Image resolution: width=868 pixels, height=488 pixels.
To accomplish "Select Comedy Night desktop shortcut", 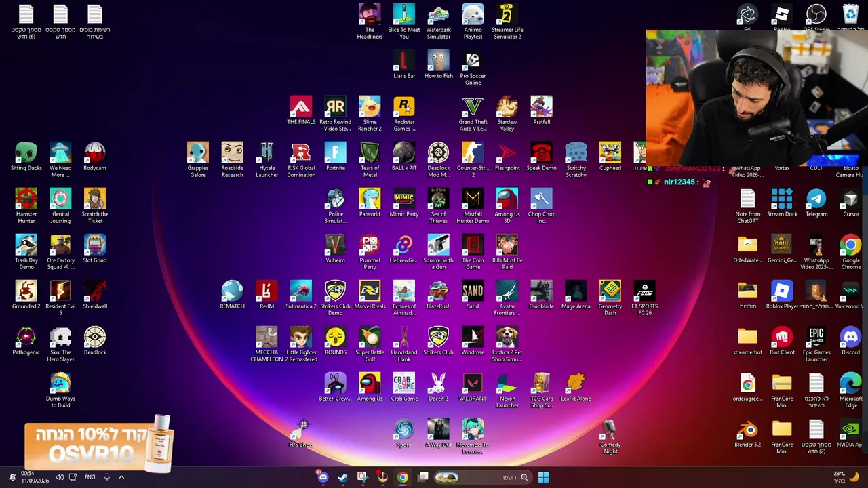I will (610, 436).
